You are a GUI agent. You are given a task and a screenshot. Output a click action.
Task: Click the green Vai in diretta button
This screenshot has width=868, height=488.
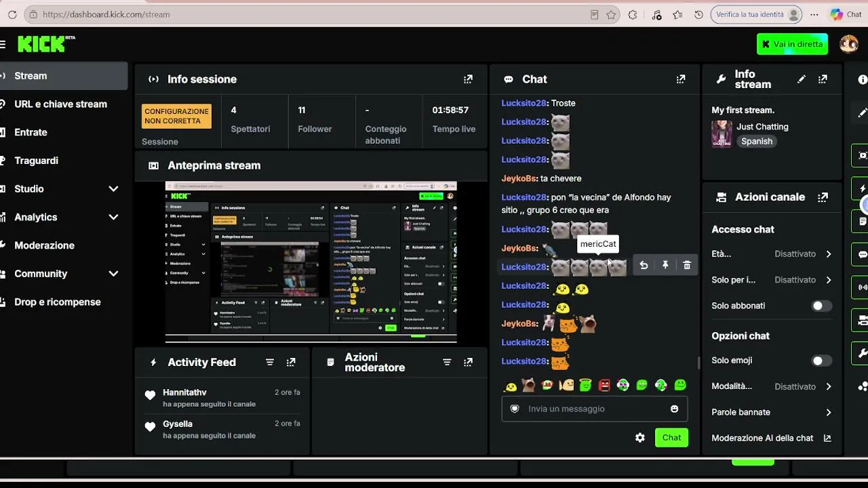point(792,44)
